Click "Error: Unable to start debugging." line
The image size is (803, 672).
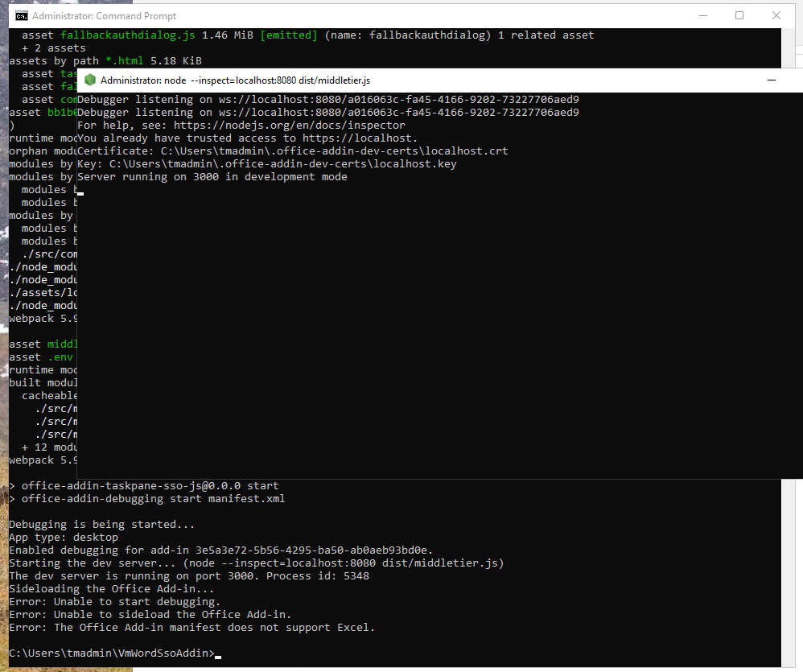[115, 602]
